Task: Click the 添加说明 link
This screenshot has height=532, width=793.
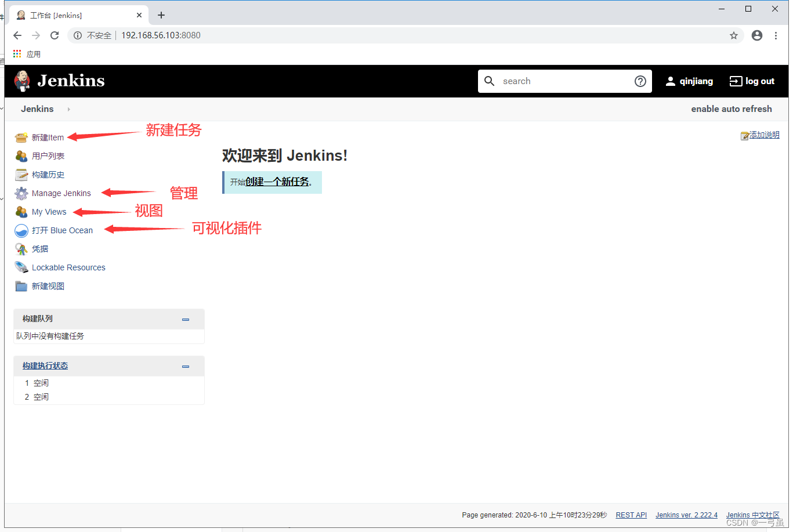Action: (765, 135)
